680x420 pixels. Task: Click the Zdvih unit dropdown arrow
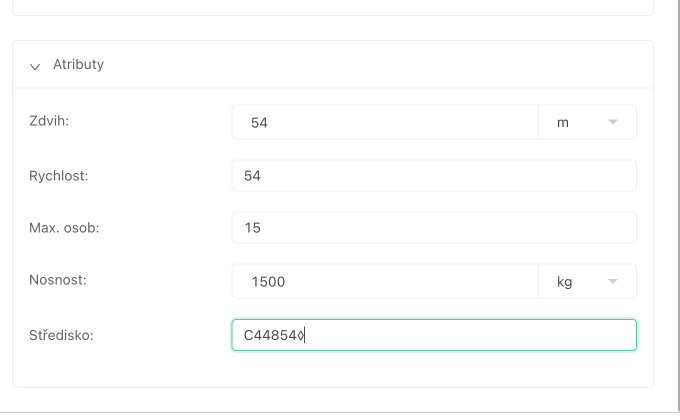pyautogui.click(x=614, y=122)
